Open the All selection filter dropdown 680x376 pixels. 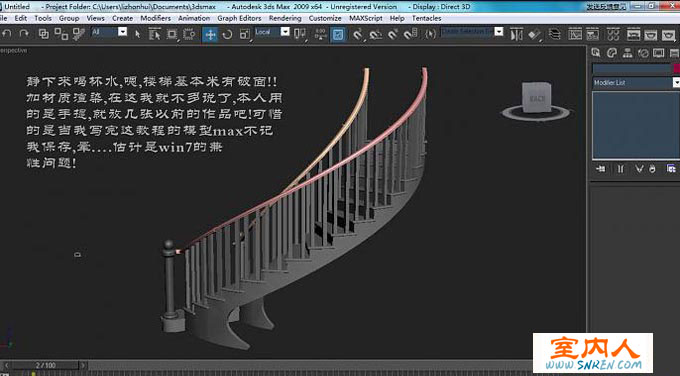pos(109,32)
